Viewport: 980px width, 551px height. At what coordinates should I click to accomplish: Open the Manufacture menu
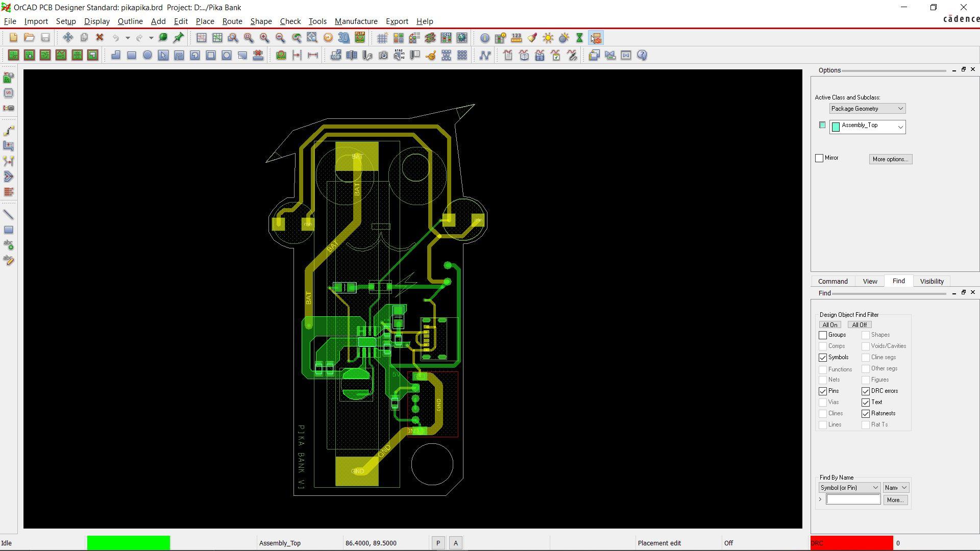pyautogui.click(x=356, y=21)
